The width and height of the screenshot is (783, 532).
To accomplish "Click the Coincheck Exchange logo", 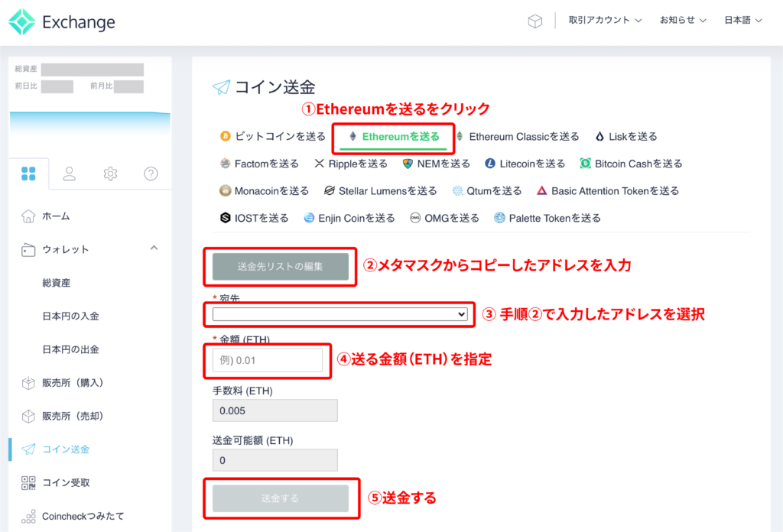I will [62, 22].
